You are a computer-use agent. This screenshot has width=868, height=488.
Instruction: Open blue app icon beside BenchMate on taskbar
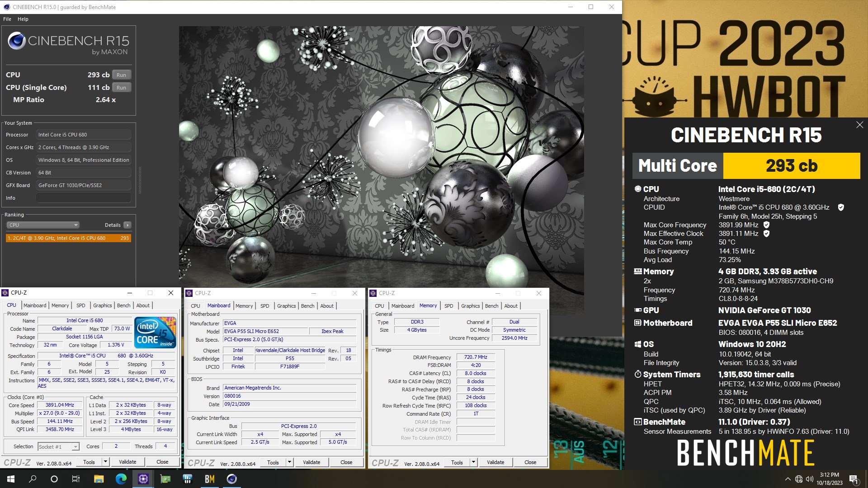[x=187, y=479]
